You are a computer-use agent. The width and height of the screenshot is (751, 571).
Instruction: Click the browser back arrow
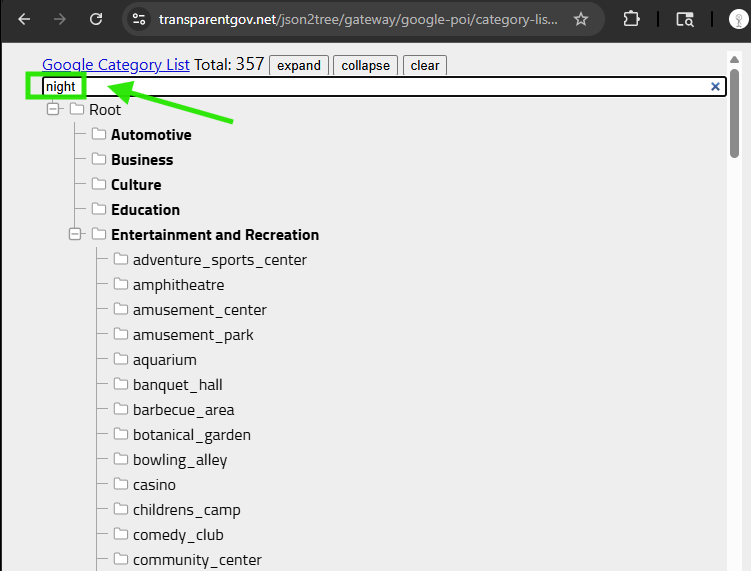pyautogui.click(x=24, y=19)
